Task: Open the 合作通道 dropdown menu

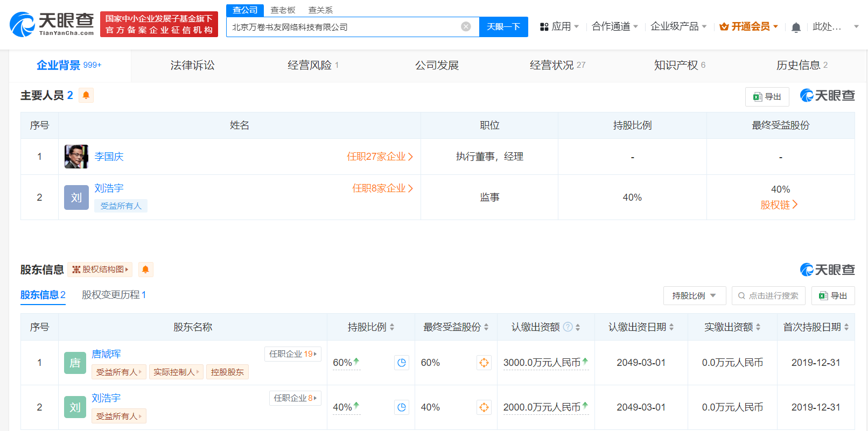Action: 615,26
